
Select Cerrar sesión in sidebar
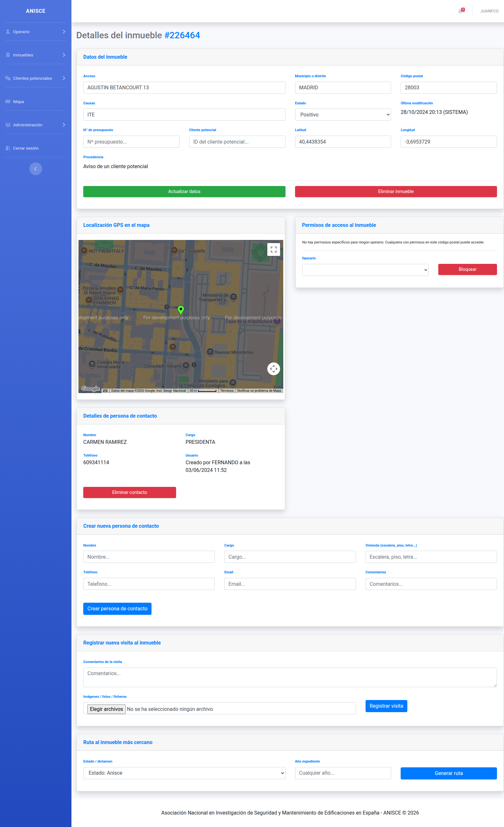(36, 148)
